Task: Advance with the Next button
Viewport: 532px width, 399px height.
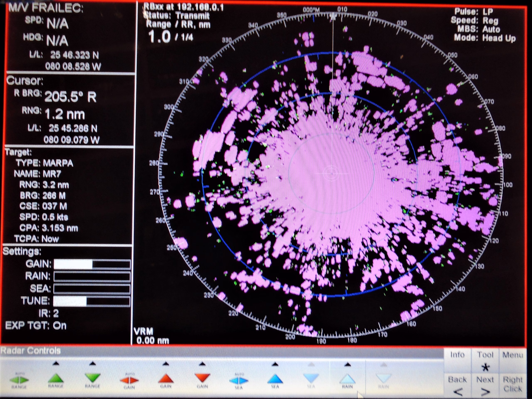Action: (485, 385)
